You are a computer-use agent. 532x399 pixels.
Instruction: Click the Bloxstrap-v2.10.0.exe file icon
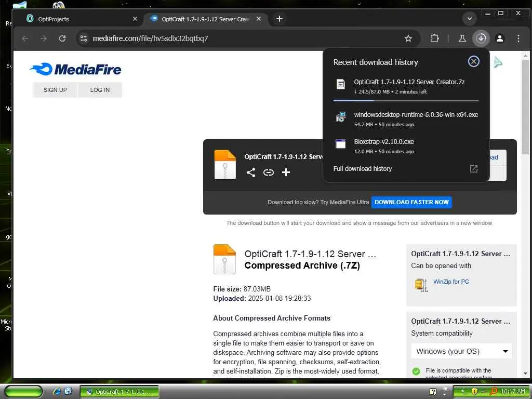pos(340,144)
